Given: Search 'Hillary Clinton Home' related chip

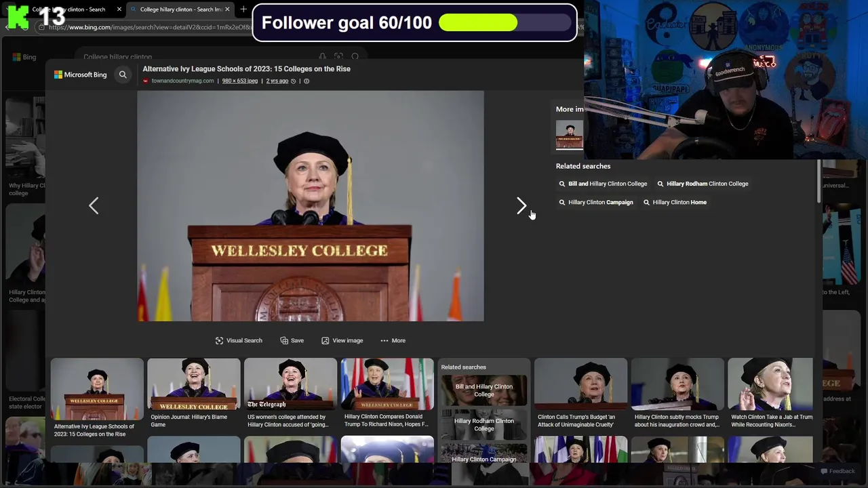Looking at the screenshot, I should [x=675, y=202].
